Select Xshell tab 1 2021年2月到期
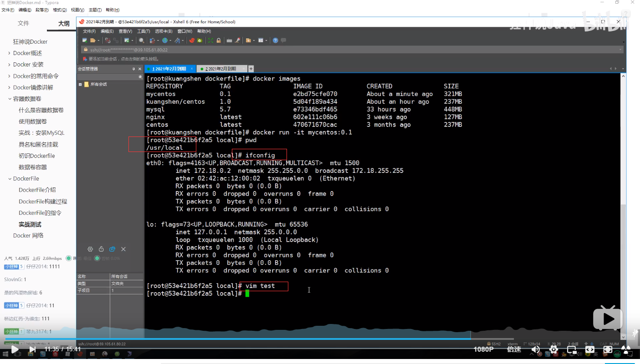 pos(170,69)
